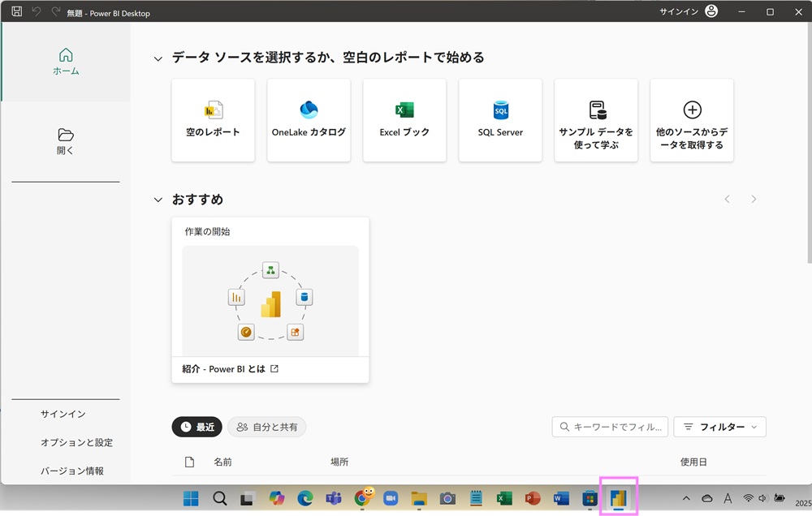Open オプションと設定 in sidebar
The width and height of the screenshot is (812, 516).
coord(76,442)
